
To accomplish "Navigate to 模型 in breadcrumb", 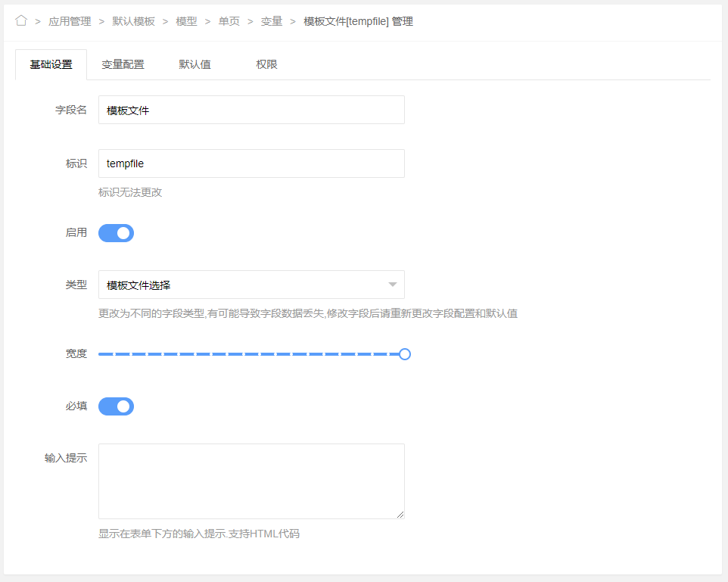I will point(186,22).
